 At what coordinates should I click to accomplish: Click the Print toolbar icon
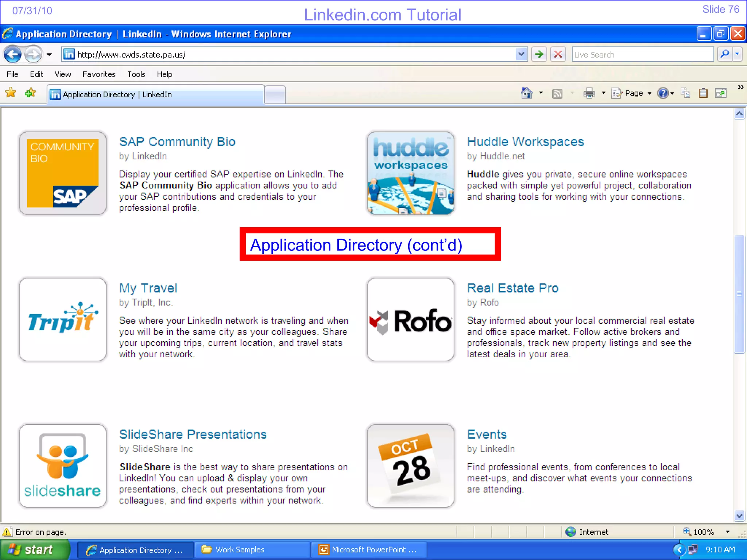click(x=589, y=93)
